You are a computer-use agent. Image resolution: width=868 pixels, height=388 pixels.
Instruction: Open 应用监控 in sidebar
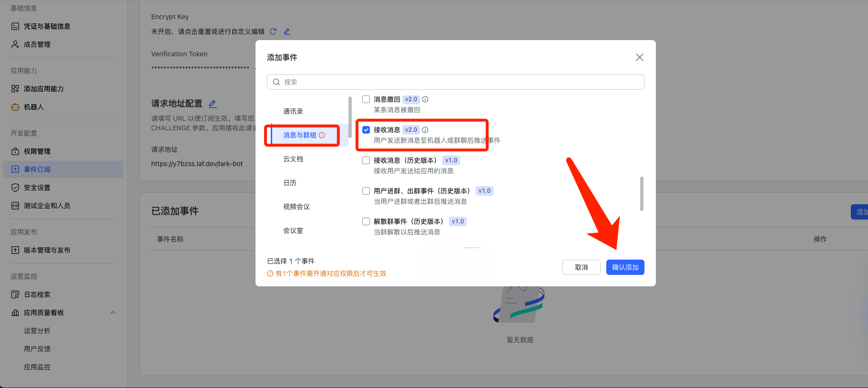(x=37, y=367)
